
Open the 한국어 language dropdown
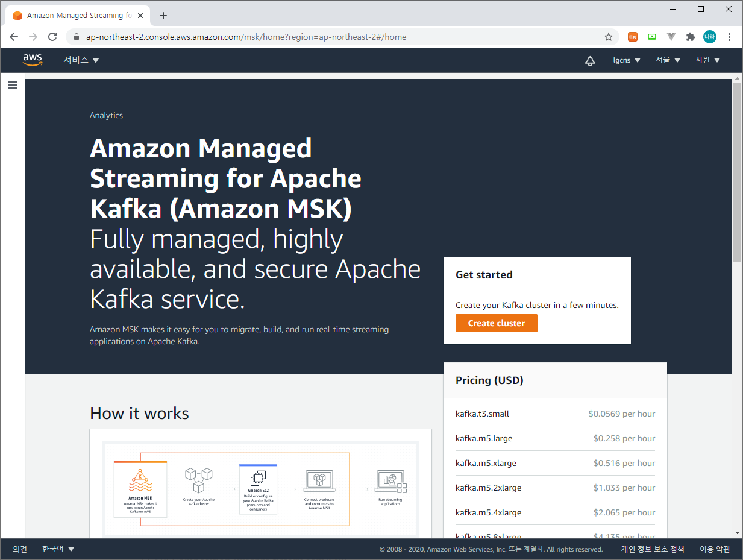(x=58, y=549)
